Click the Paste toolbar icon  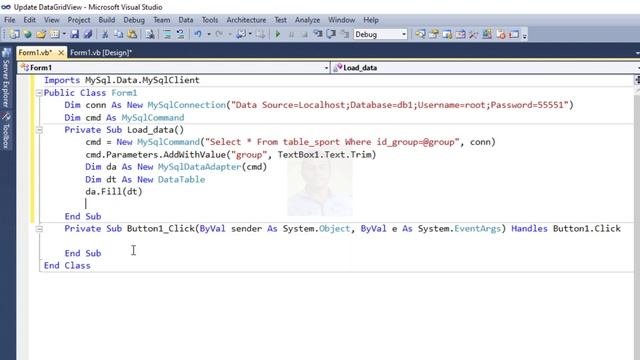pos(132,34)
